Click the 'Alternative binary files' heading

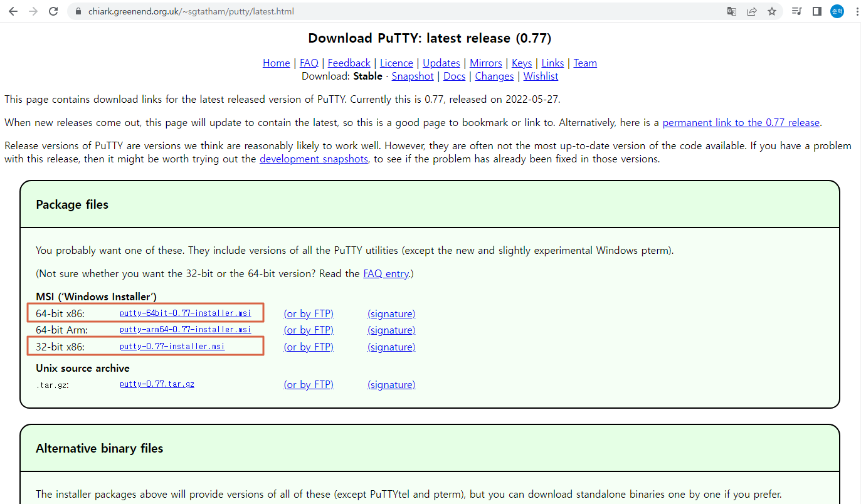click(99, 448)
